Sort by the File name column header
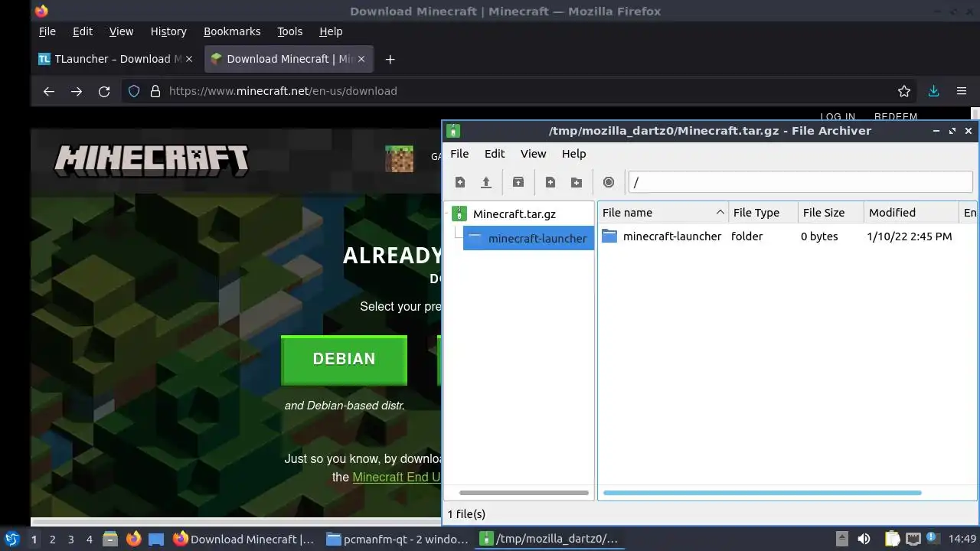Image resolution: width=980 pixels, height=551 pixels. 663,213
